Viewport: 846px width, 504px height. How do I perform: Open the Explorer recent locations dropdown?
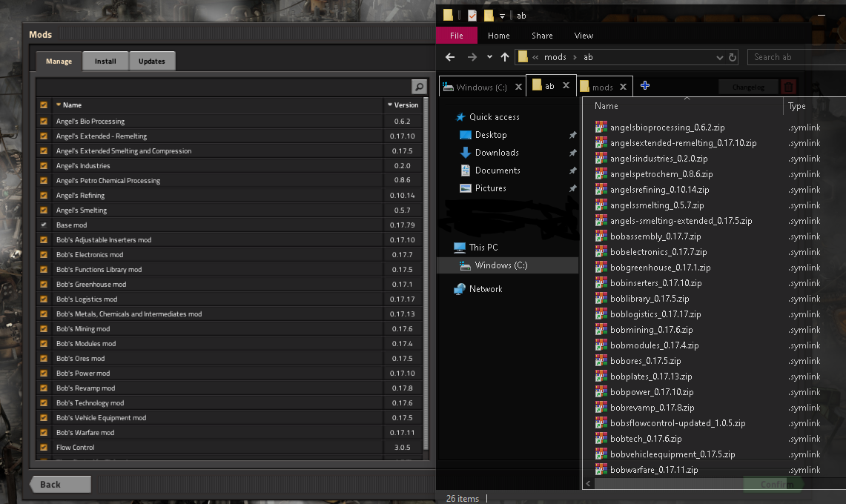tap(489, 56)
